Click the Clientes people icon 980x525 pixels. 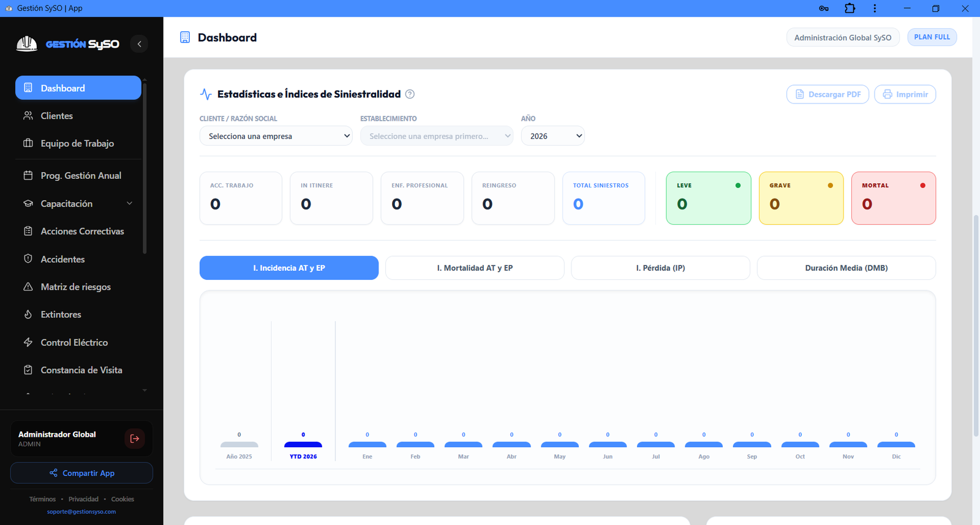(x=28, y=116)
